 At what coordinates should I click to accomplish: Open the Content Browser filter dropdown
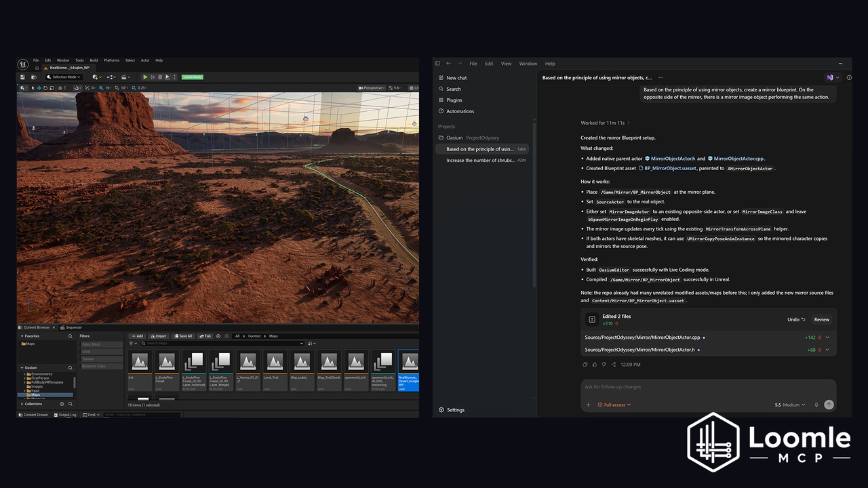coord(133,343)
